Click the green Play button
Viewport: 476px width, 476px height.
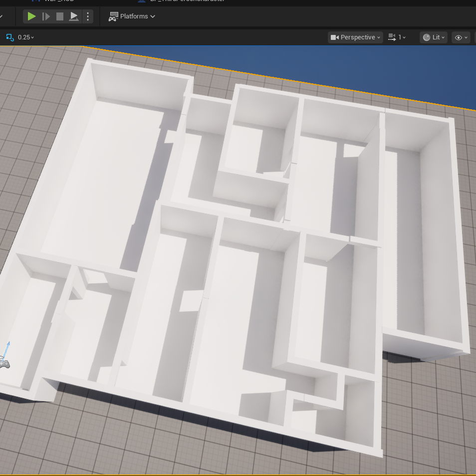(31, 16)
